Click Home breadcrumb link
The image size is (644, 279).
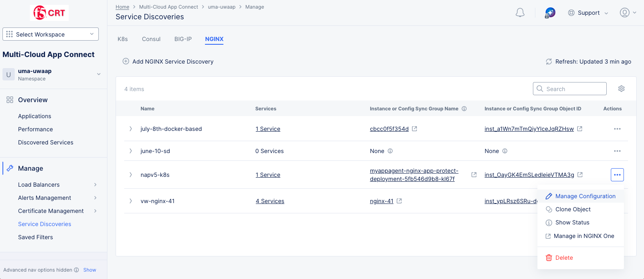pos(122,7)
